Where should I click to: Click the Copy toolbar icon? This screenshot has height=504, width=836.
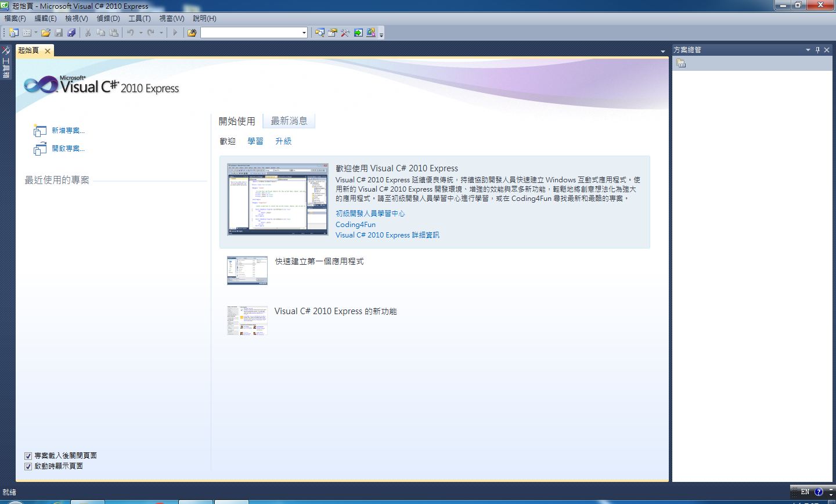point(100,33)
